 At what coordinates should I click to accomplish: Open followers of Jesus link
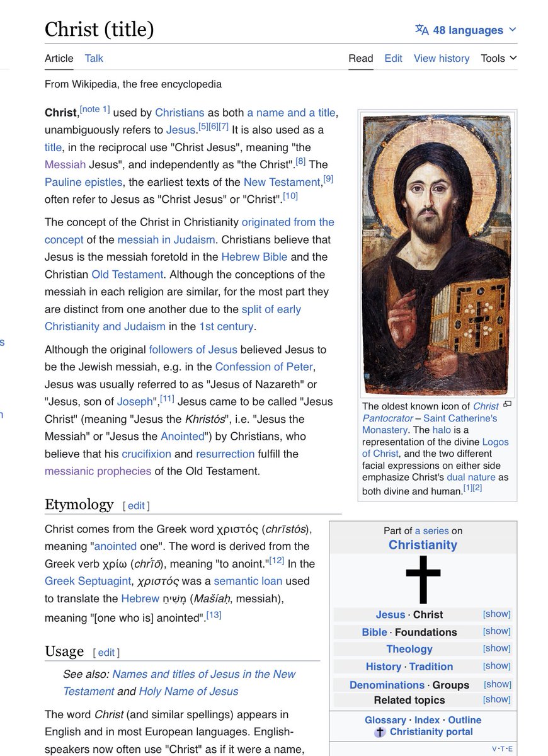tap(193, 349)
